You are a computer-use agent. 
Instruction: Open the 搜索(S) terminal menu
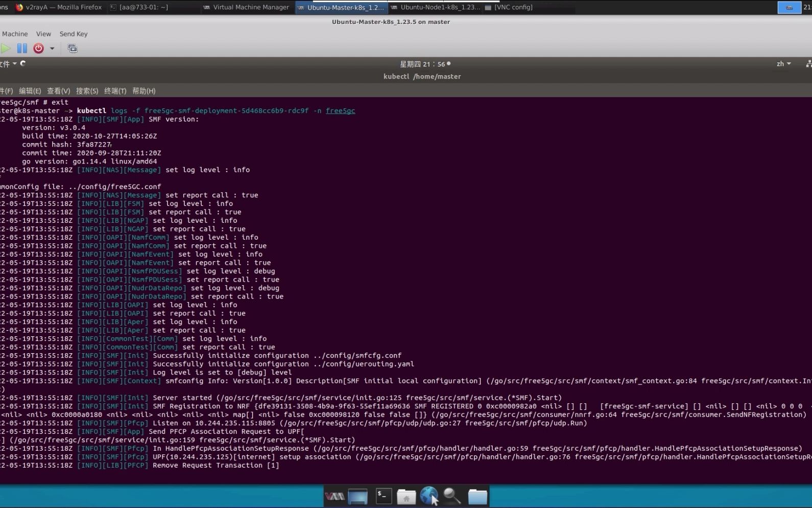pos(87,91)
